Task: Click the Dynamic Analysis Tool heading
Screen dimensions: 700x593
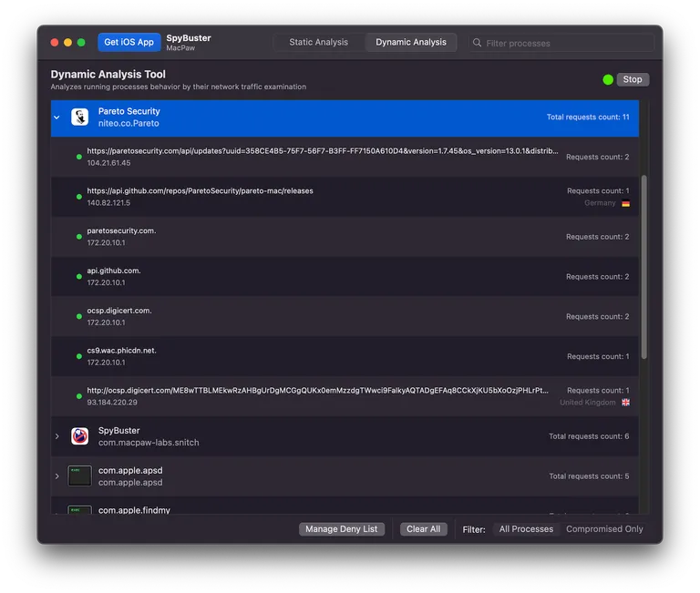Action: [x=108, y=74]
